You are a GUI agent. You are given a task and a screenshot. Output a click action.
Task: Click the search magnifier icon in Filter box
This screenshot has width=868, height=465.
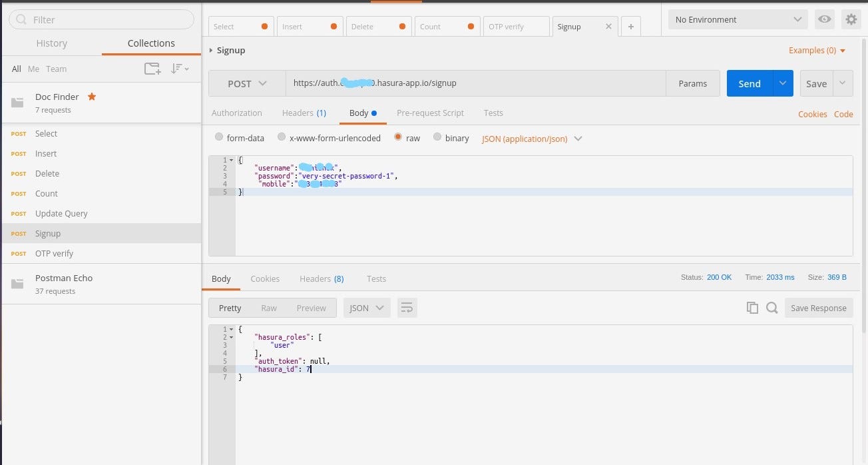point(21,20)
